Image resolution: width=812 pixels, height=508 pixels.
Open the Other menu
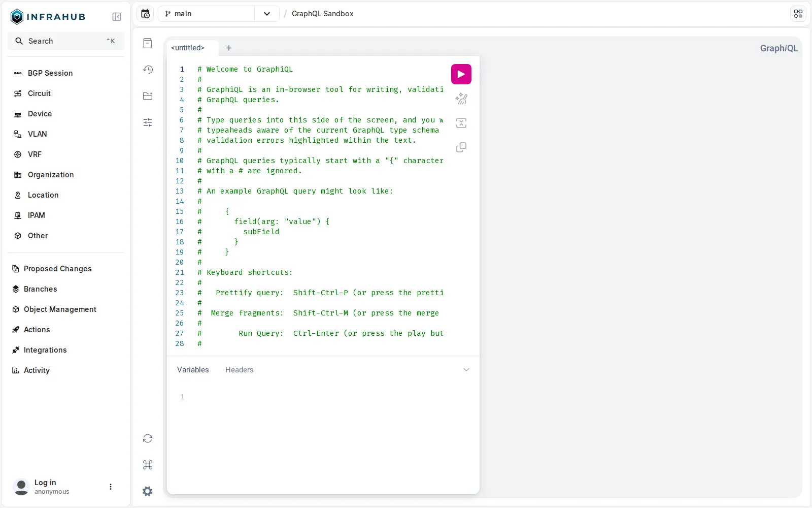click(66, 236)
